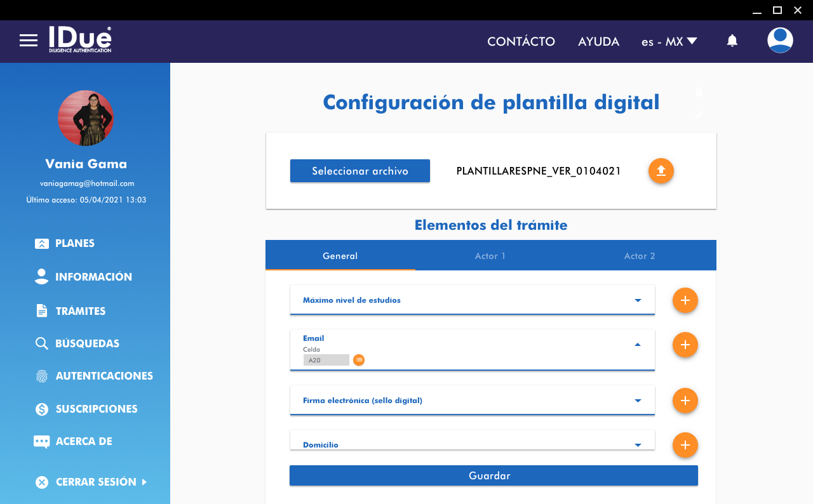Image resolution: width=813 pixels, height=504 pixels.
Task: Switch to the Actor 2 tab
Action: (x=640, y=256)
